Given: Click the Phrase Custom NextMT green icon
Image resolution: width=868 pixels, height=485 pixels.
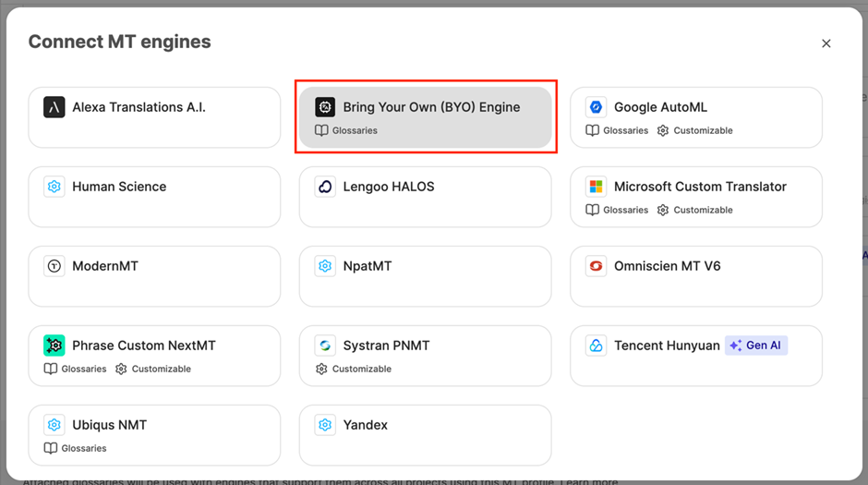Looking at the screenshot, I should pos(54,346).
